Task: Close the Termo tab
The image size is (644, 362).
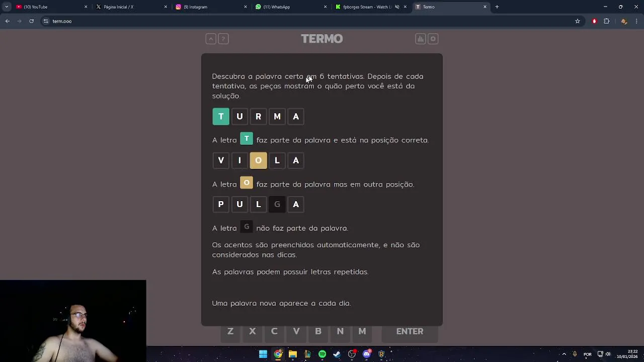Action: [485, 7]
